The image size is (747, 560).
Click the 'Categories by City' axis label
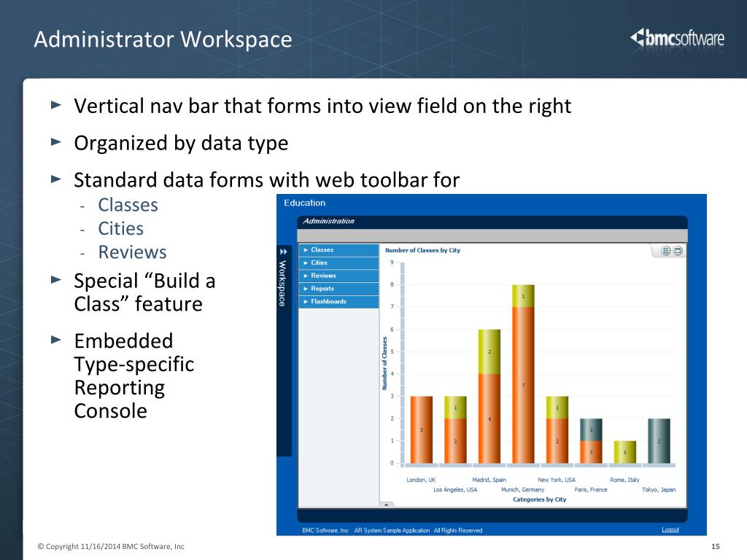click(x=539, y=499)
